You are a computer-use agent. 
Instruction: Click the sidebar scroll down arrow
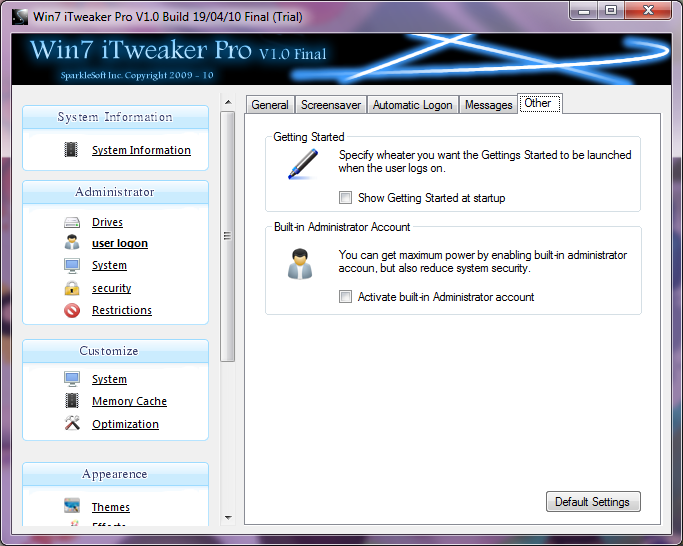point(228,518)
